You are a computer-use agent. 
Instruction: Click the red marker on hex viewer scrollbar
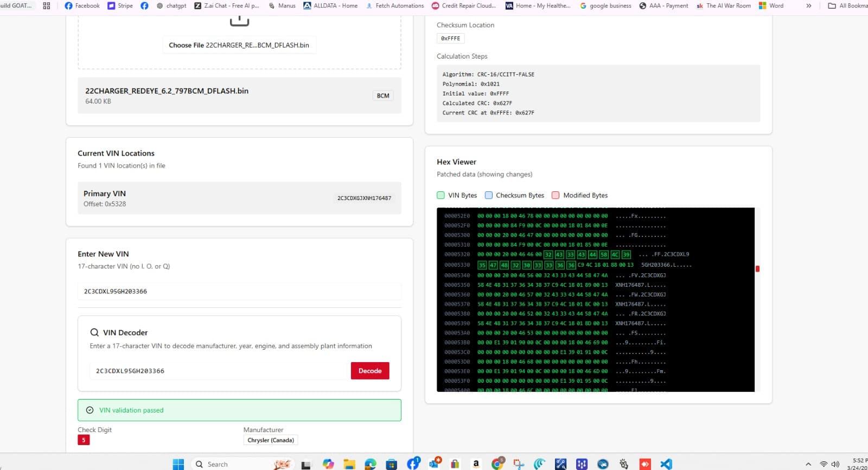coord(757,269)
